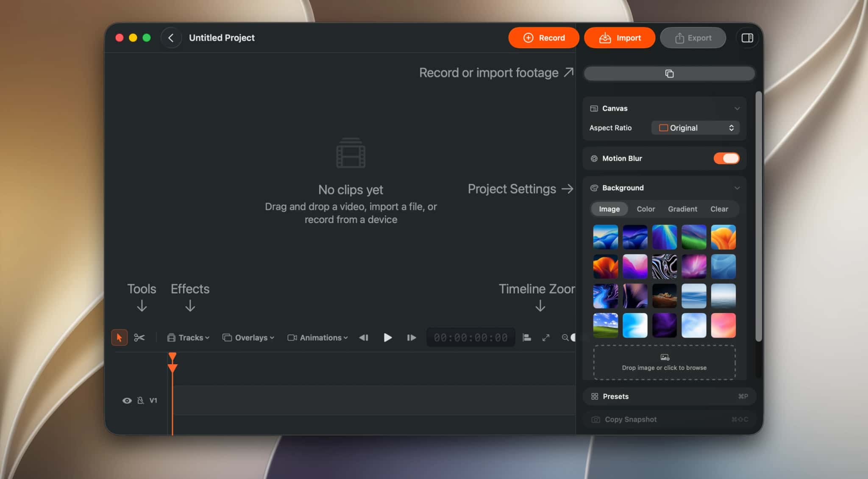Click Copy Snapshot
The height and width of the screenshot is (479, 868).
tap(669, 419)
